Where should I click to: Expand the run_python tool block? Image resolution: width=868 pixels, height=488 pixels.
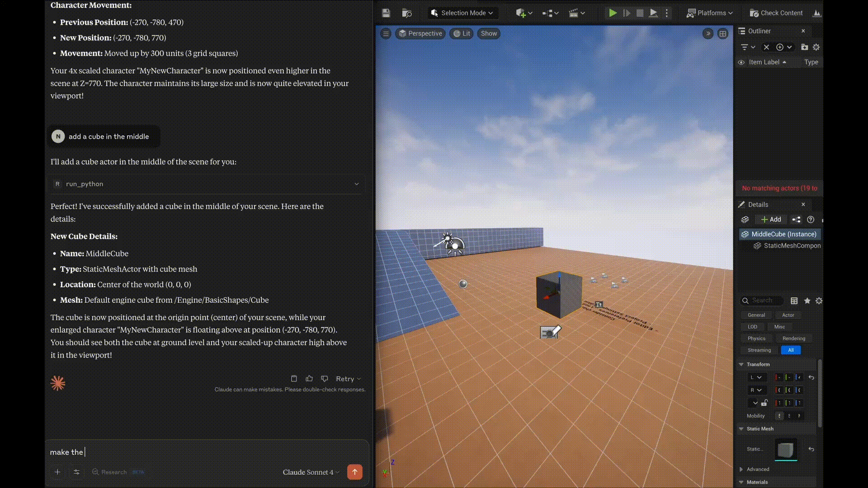coord(356,184)
